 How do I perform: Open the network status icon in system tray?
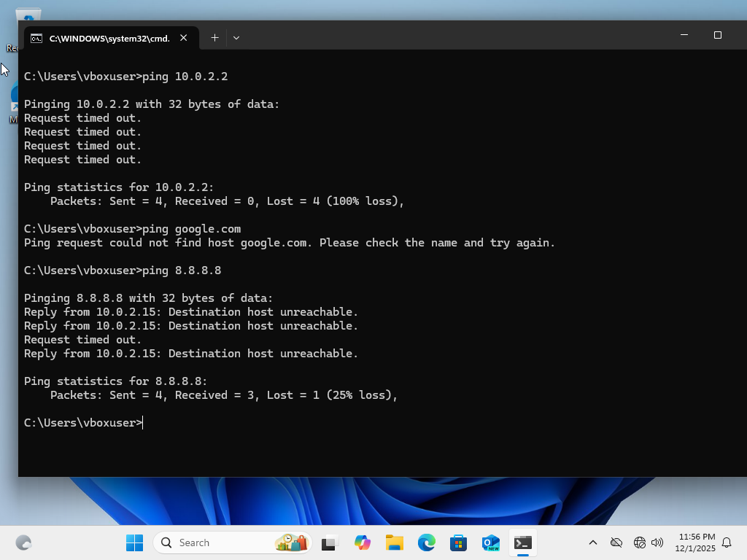pyautogui.click(x=640, y=542)
